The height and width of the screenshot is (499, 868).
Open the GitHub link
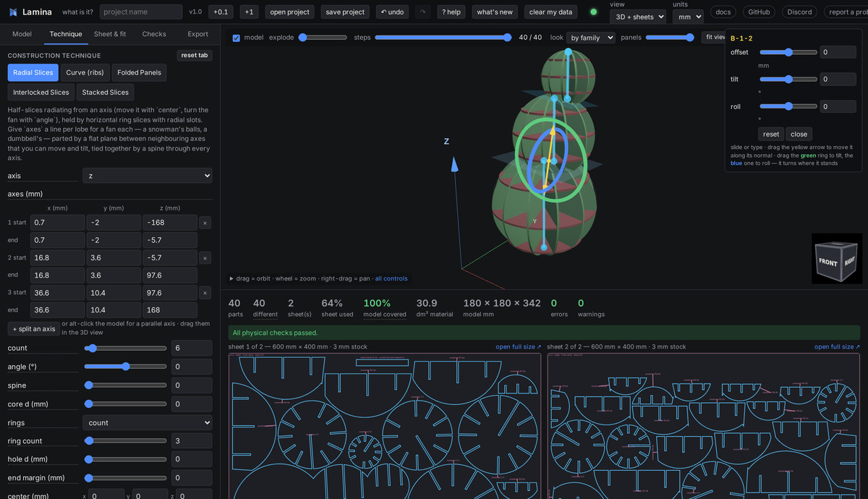[x=759, y=12]
